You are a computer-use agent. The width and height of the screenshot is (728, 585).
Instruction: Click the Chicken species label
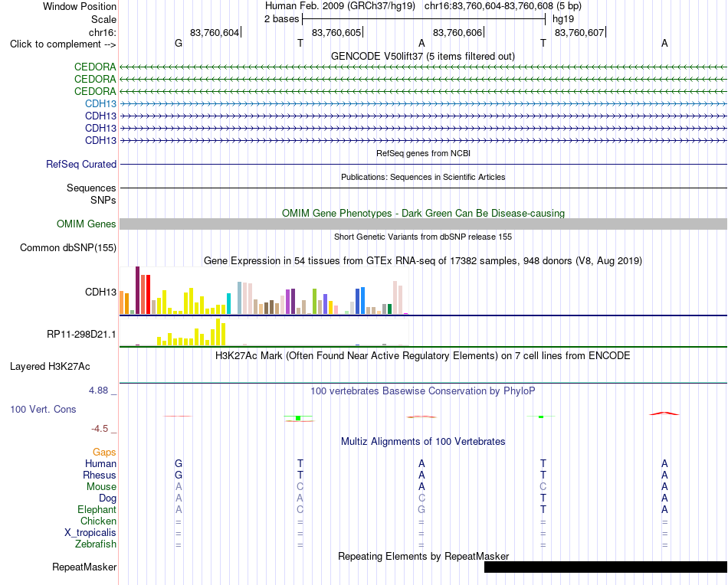(98, 521)
